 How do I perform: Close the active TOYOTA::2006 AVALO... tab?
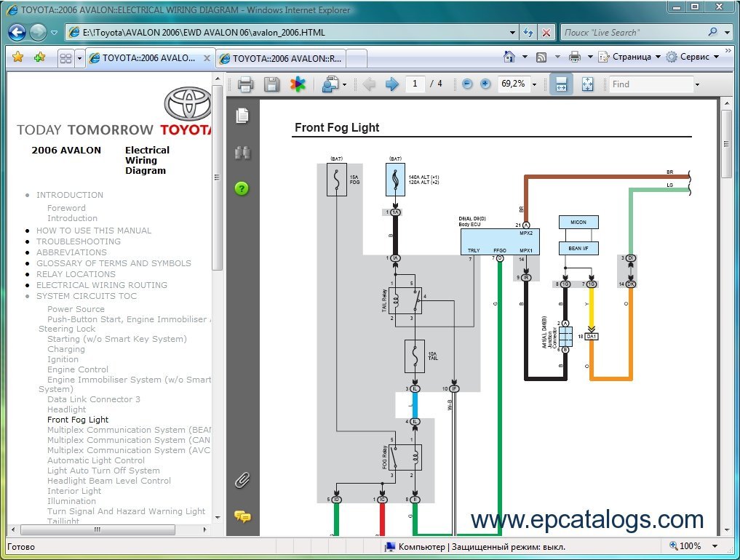click(207, 58)
